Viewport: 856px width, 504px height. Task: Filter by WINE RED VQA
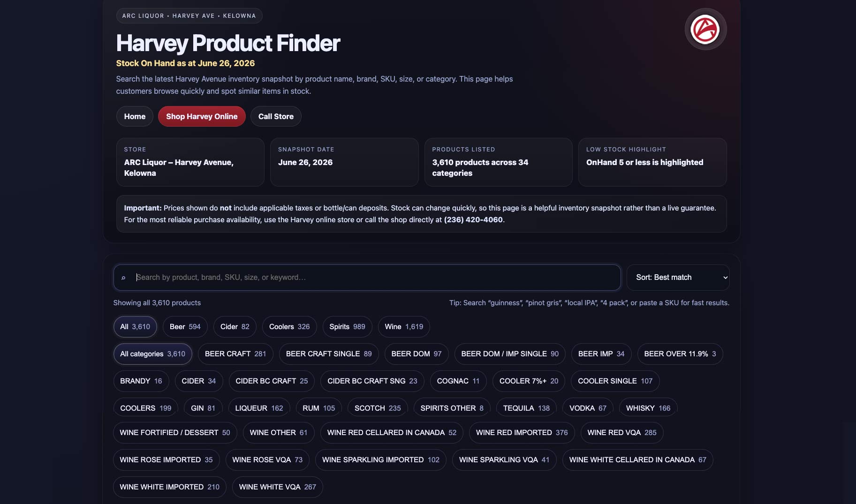point(622,433)
